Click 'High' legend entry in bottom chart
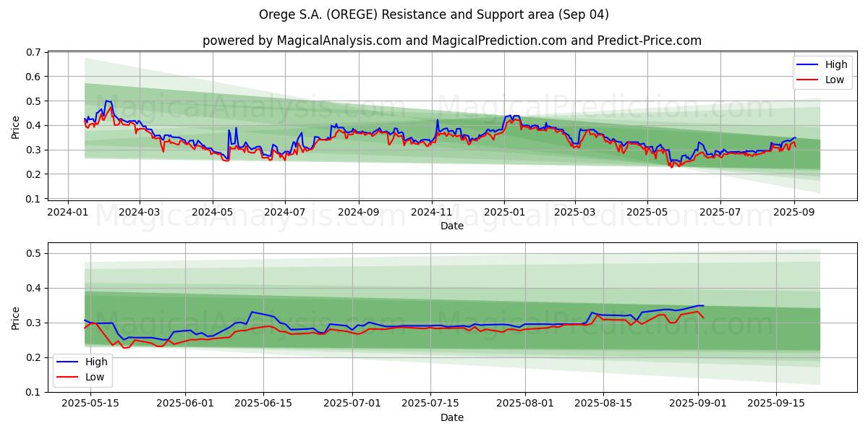Viewport: 868px width, 434px height. 96,362
